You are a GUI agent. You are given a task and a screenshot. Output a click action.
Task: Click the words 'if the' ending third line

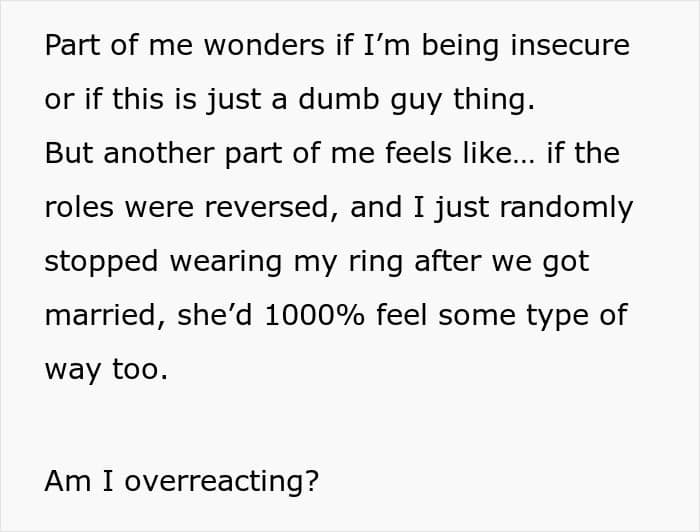coord(583,153)
